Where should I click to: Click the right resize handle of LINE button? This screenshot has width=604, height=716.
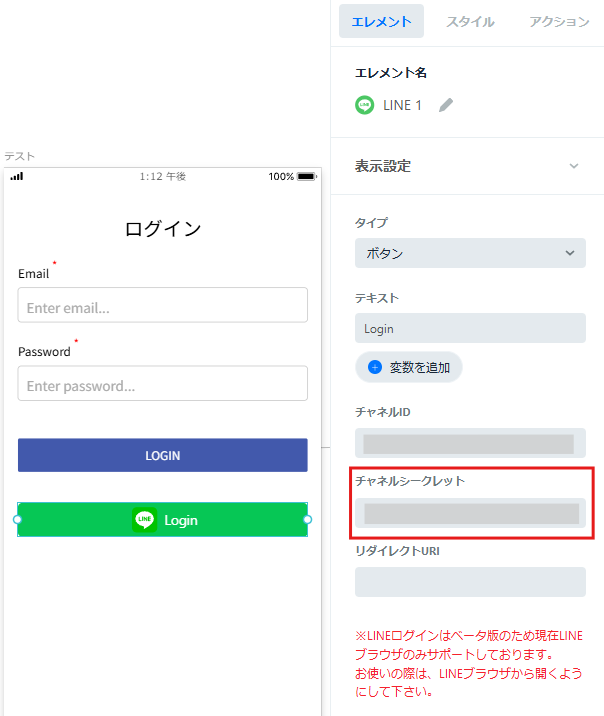[x=308, y=520]
